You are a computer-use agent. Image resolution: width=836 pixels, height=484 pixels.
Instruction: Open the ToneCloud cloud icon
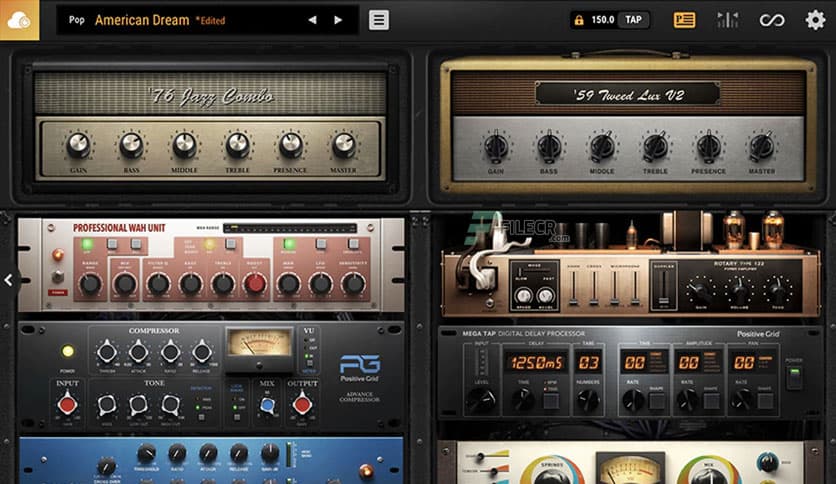pyautogui.click(x=19, y=20)
